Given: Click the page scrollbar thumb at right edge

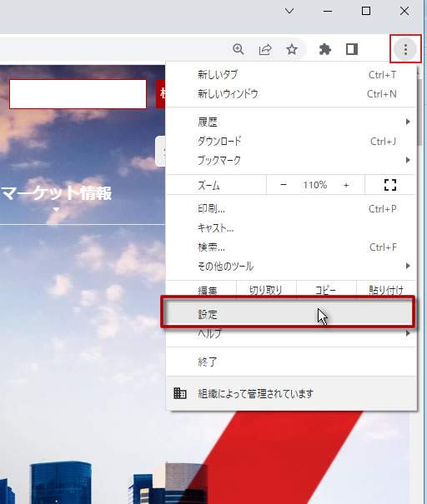Looking at the screenshot, I should click(419, 111).
